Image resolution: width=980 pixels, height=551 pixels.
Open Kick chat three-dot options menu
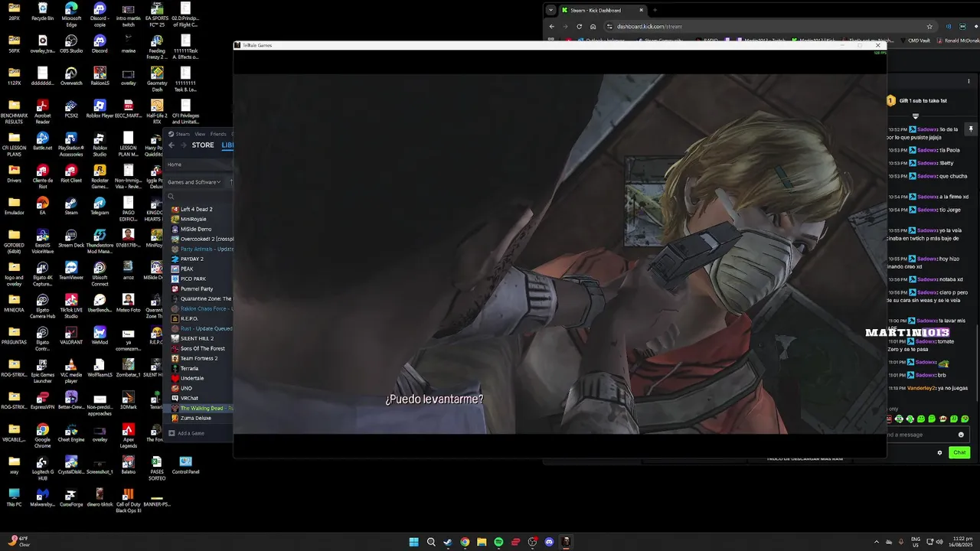pos(969,81)
